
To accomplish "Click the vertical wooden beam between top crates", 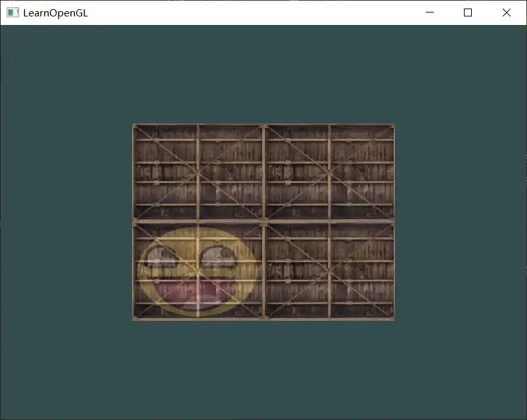I will click(263, 172).
